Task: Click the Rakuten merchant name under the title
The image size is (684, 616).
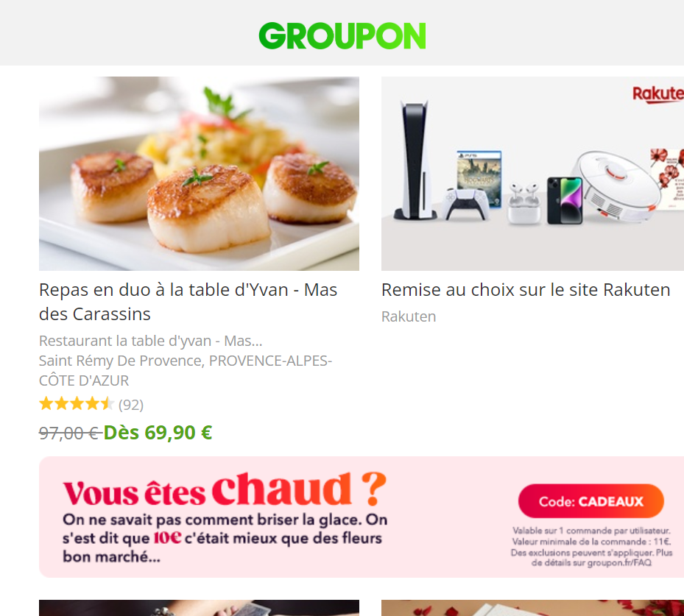Action: 409,316
